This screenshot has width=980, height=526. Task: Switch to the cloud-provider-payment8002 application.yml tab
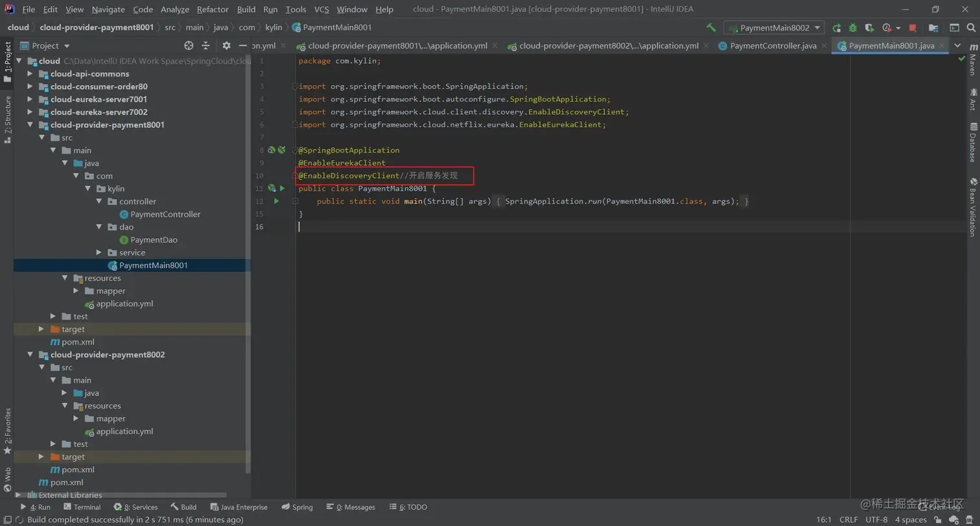[603, 45]
